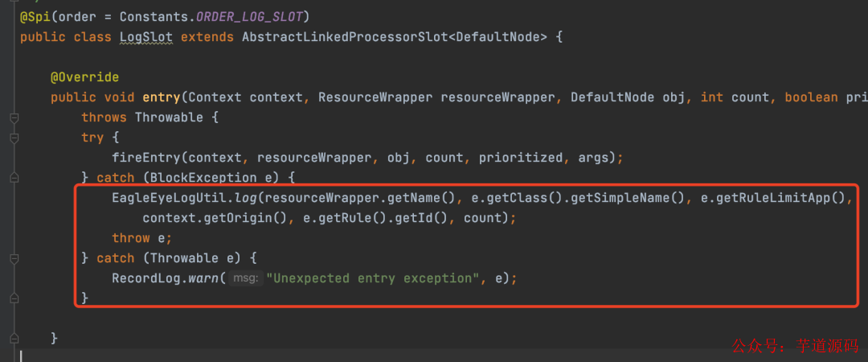Click the LogSlot class name
This screenshot has height=362, width=868.
(x=146, y=37)
